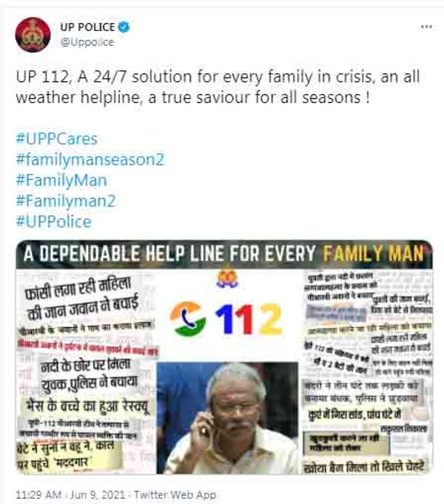Image resolution: width=444 pixels, height=504 pixels.
Task: Click the Dependable Help Line banner heading
Action: coord(224,254)
